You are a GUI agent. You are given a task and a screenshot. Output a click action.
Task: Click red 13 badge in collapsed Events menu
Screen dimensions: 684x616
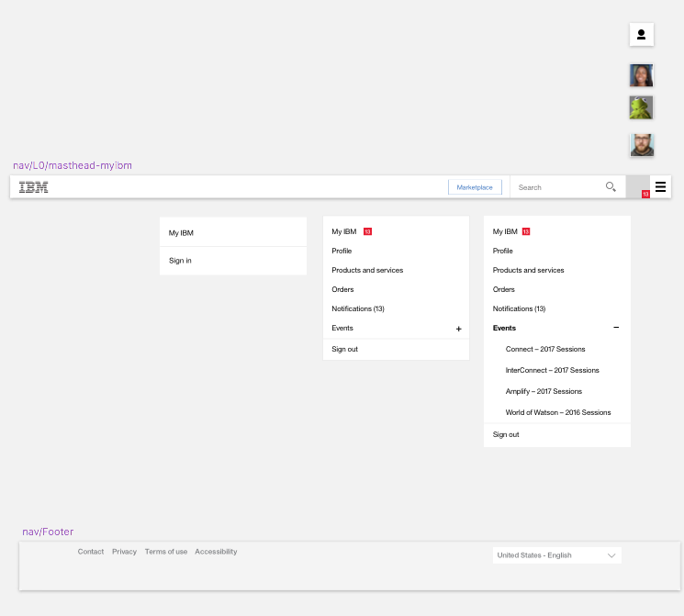click(x=367, y=231)
